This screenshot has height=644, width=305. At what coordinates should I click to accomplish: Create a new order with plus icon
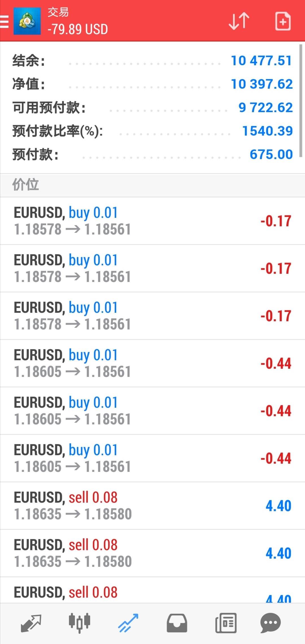pyautogui.click(x=283, y=21)
